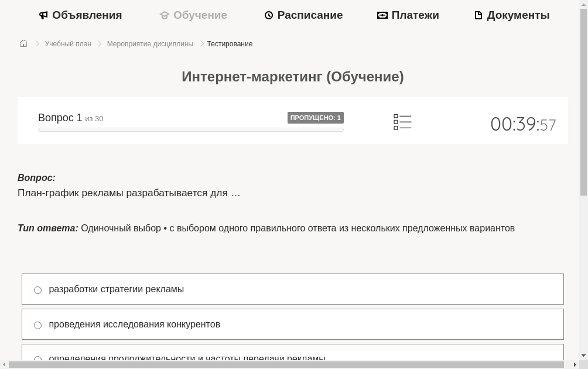Click the ПРОПУЩЕНО: 1 badge
This screenshot has width=588, height=369.
[316, 117]
